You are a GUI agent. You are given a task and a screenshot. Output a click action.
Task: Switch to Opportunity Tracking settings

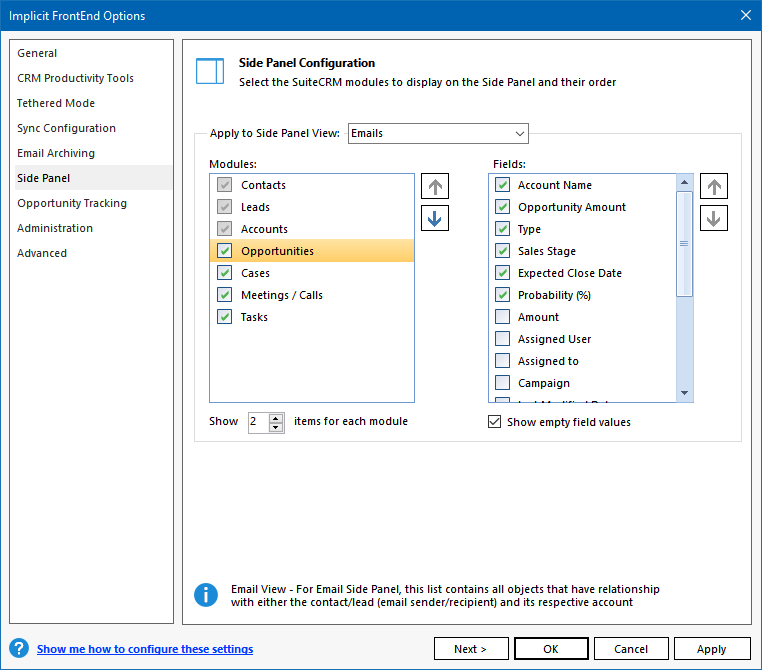pyautogui.click(x=72, y=203)
